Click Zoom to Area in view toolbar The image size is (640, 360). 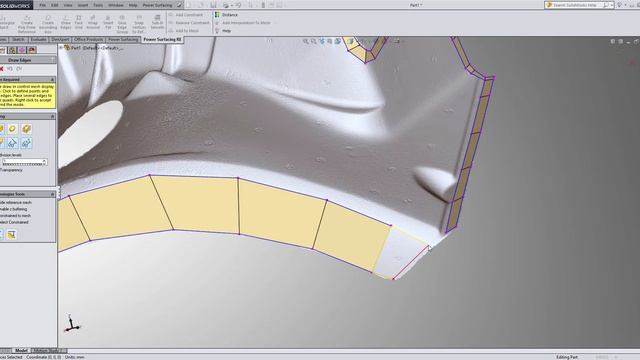click(x=313, y=41)
